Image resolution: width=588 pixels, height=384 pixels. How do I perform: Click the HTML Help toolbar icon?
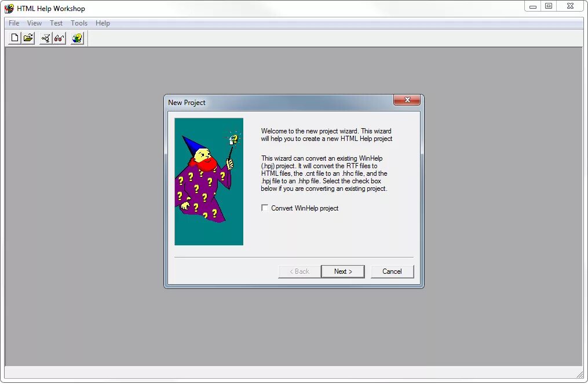pos(77,38)
